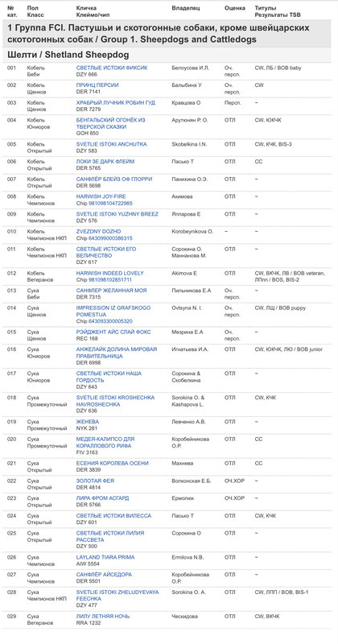
Task: Open LAYLAND TIARA PRIMA link
Action: click(105, 557)
